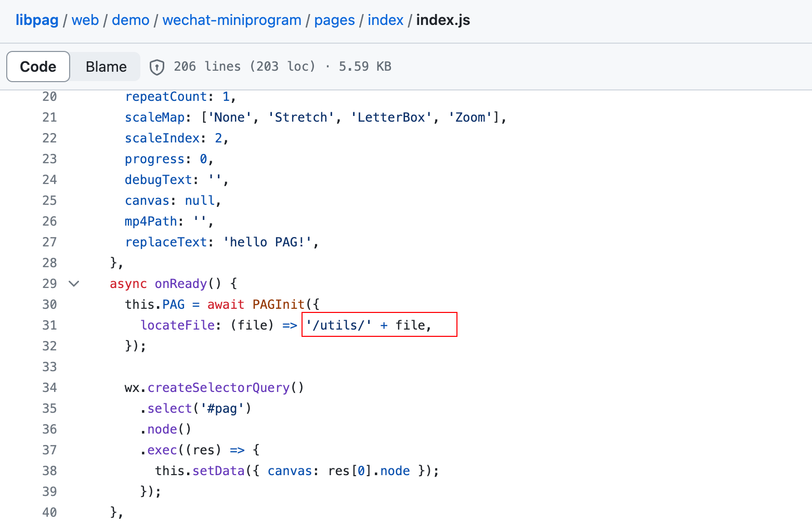Click the onReady symbol on line 29
The image size is (812, 524).
point(180,283)
